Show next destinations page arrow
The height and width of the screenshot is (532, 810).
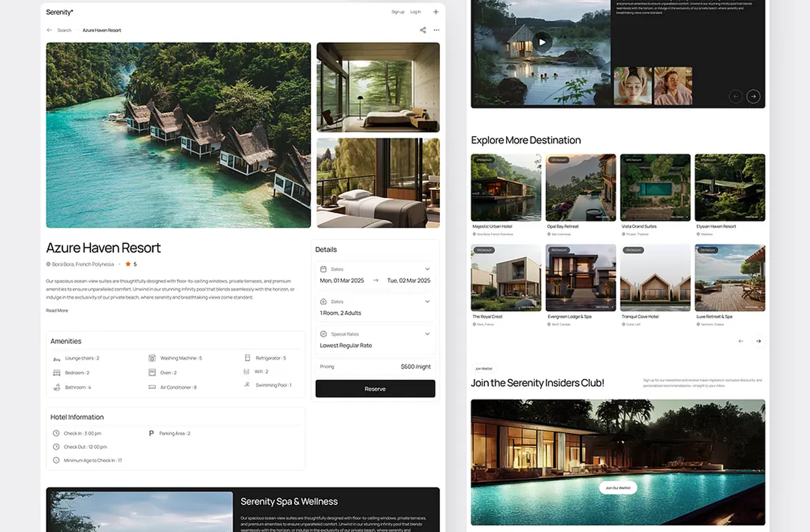tap(758, 341)
